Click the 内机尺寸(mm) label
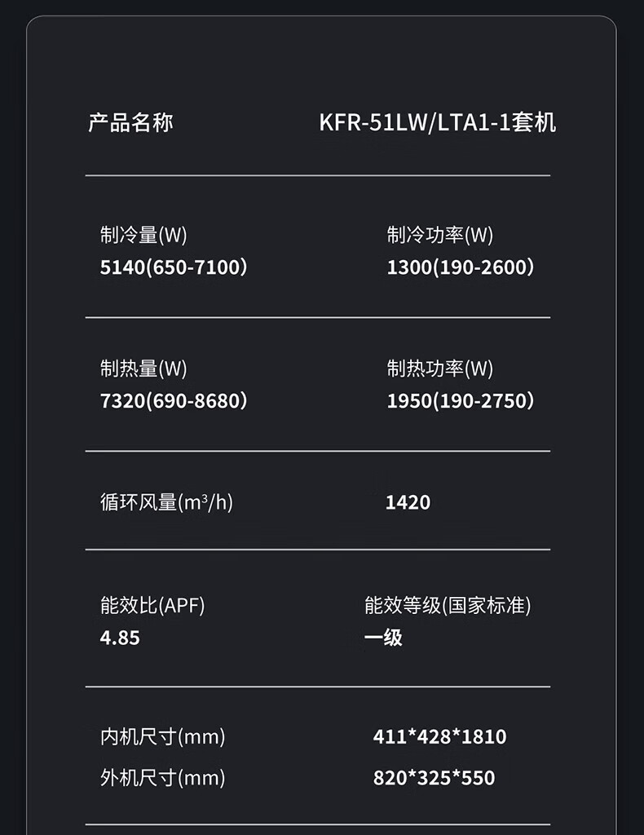The height and width of the screenshot is (835, 644). [x=162, y=737]
